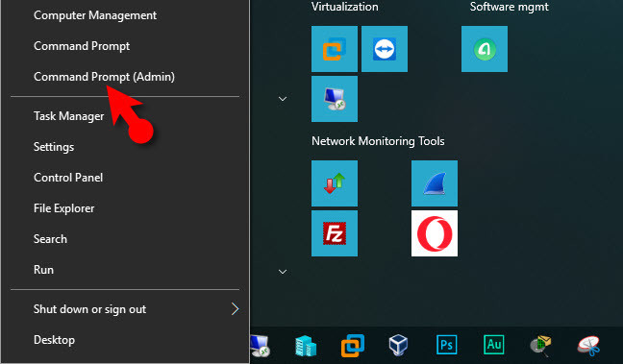
Task: Click the chevron below the FileZilla tile
Action: (x=283, y=272)
